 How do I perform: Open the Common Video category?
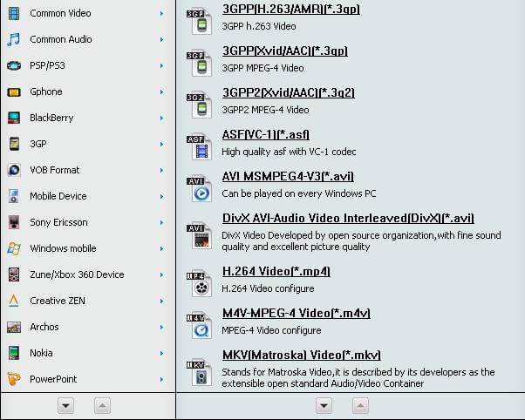[60, 13]
